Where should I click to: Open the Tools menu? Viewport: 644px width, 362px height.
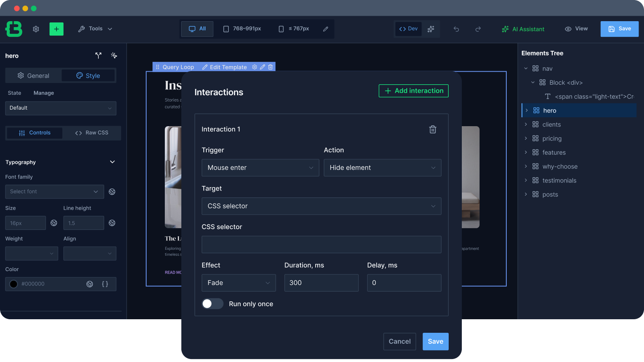click(95, 29)
